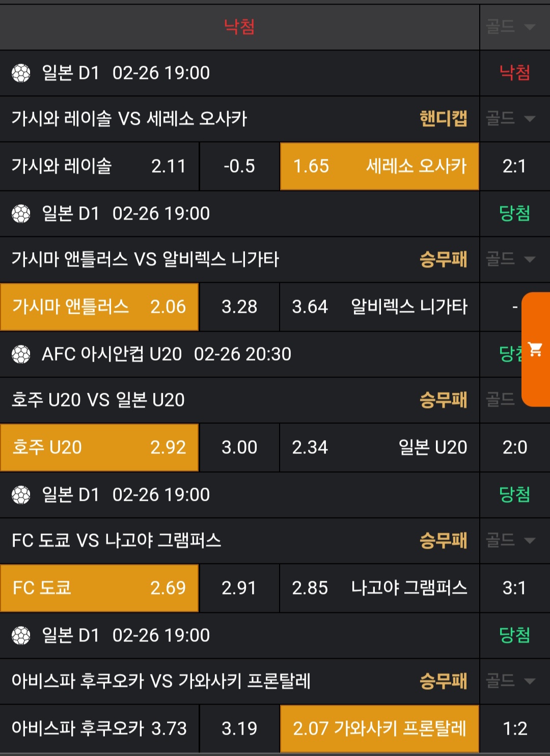Image resolution: width=550 pixels, height=756 pixels.
Task: Expand 골드 dropdown in 아비스파 후쿠오카 row
Action: [511, 681]
